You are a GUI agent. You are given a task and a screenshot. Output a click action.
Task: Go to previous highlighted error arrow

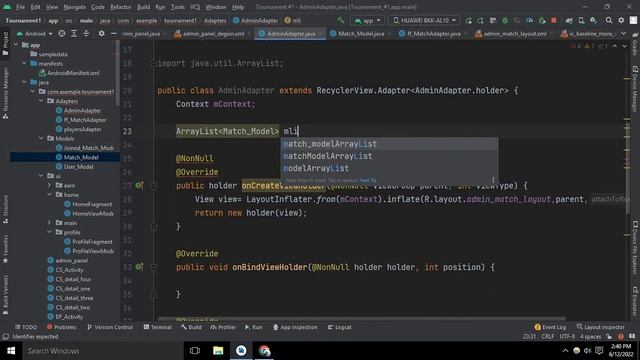click(615, 46)
